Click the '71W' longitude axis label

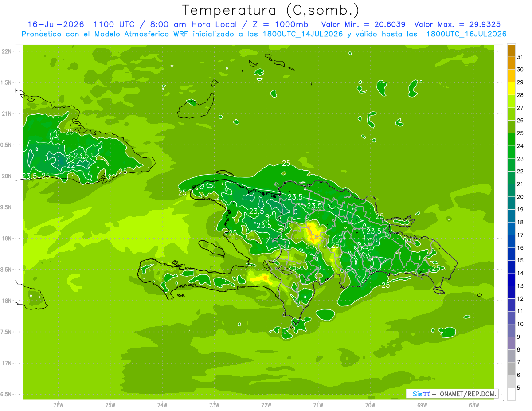318,405
